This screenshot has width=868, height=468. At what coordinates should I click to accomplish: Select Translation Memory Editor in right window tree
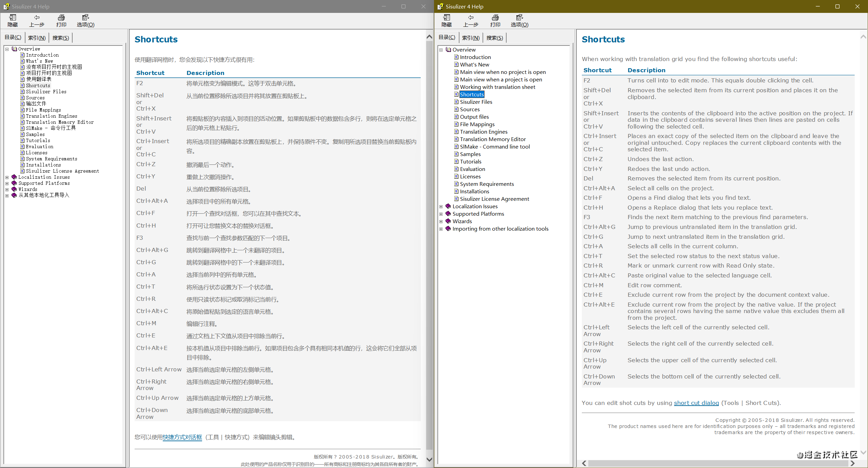[x=493, y=139]
